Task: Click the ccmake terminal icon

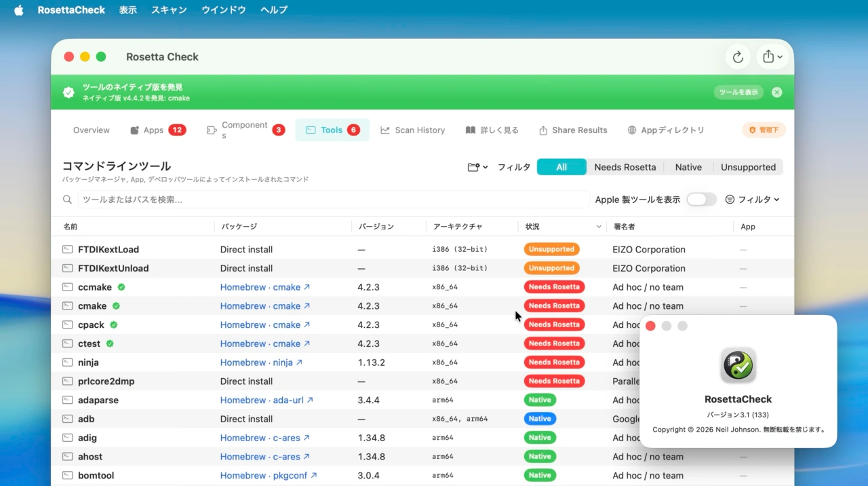Action: click(x=67, y=287)
